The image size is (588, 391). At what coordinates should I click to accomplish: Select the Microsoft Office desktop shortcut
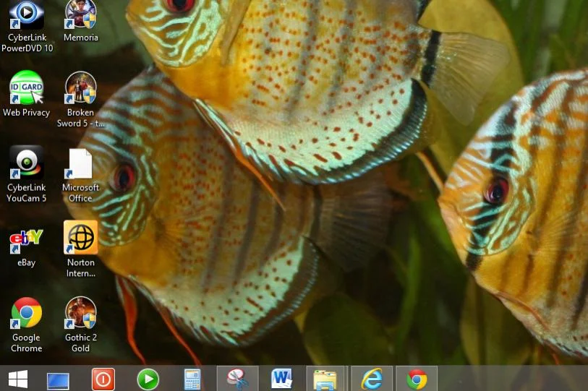click(x=80, y=165)
